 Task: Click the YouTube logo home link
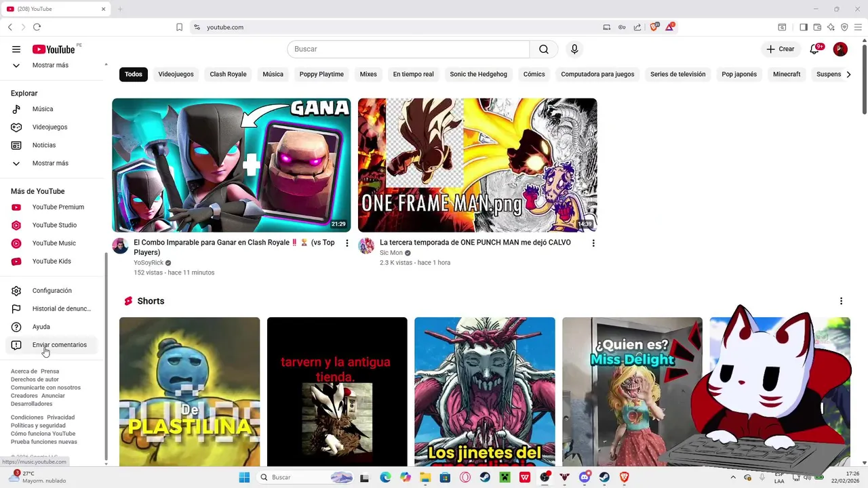tap(54, 49)
